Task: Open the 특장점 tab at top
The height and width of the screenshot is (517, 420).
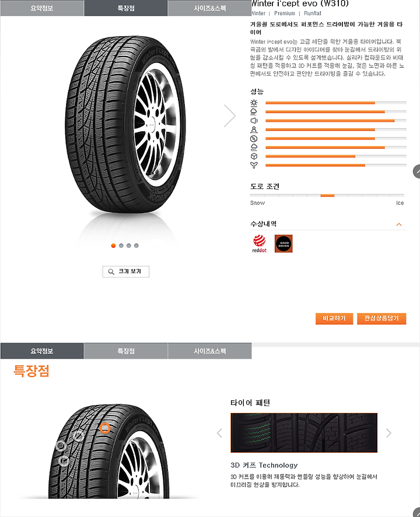Action: click(x=126, y=8)
